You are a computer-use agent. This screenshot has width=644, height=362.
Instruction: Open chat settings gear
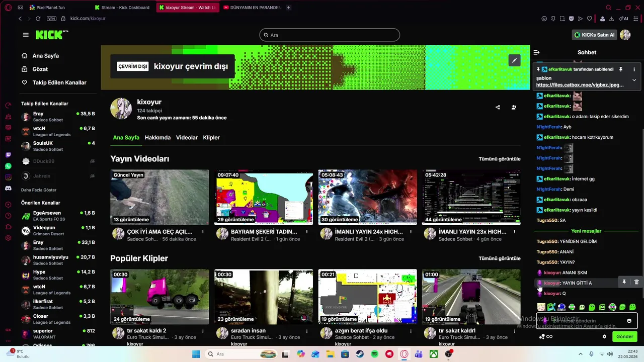(x=604, y=336)
